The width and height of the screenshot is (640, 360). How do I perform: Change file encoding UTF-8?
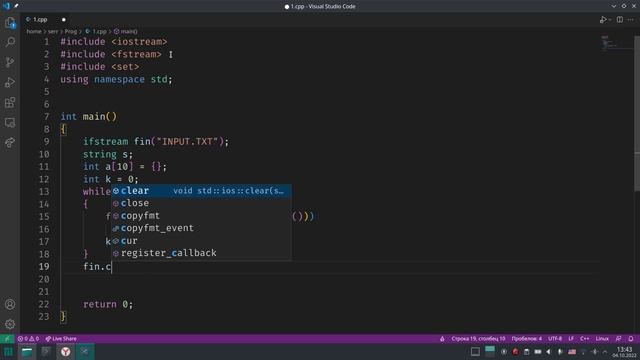pyautogui.click(x=555, y=339)
